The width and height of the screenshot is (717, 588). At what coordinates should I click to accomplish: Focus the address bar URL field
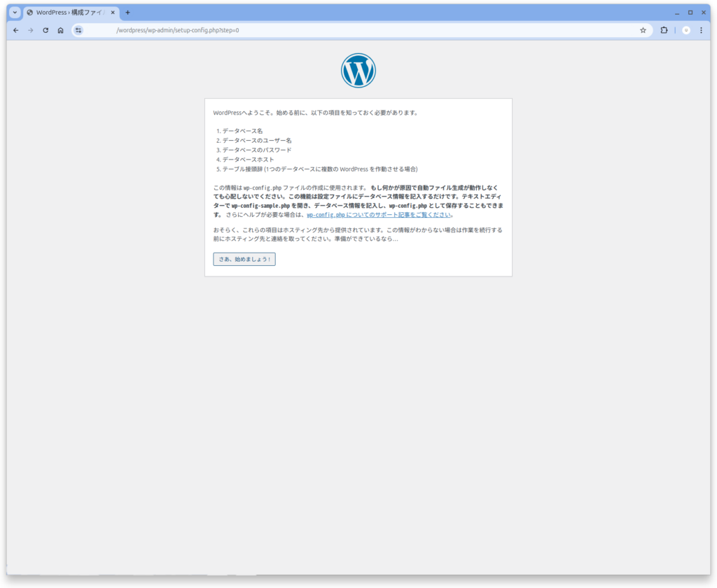coord(361,30)
